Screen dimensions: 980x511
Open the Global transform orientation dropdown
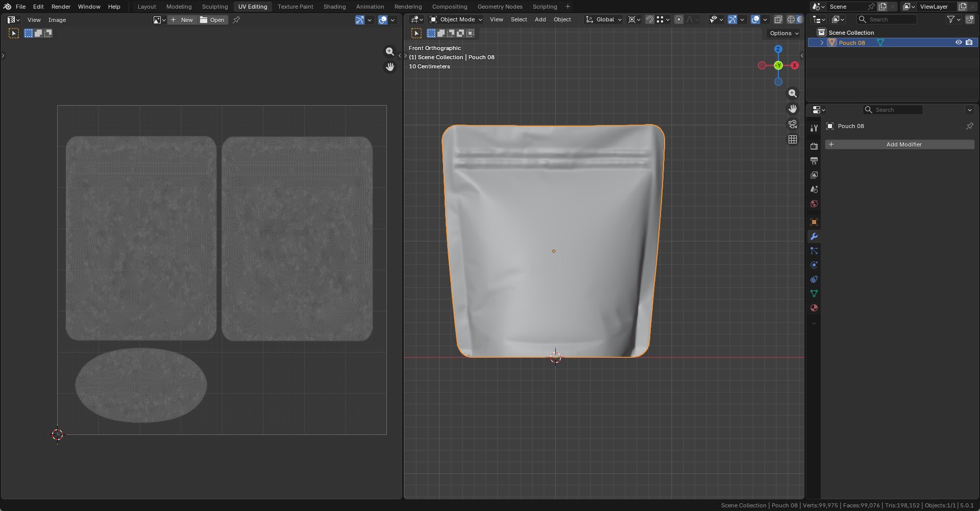[x=604, y=19]
